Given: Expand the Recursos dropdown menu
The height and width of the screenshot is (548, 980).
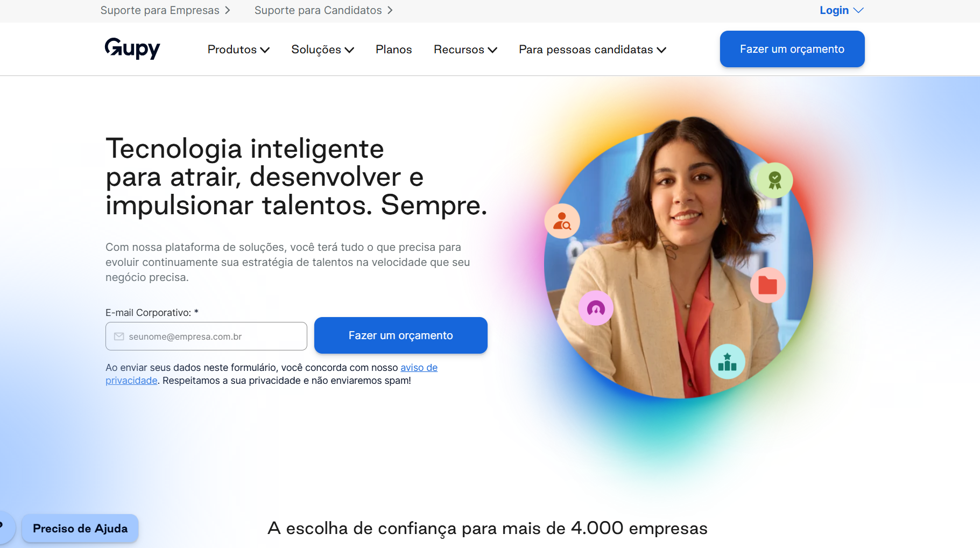Looking at the screenshot, I should pos(466,50).
